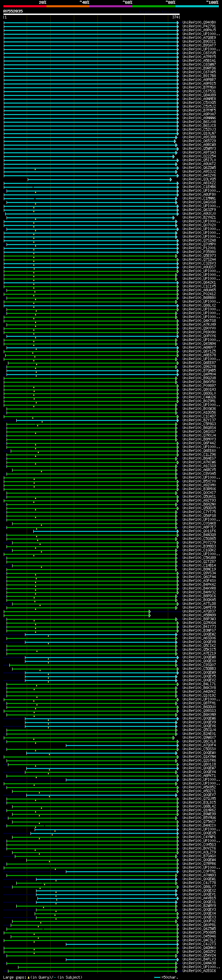Select the UniRef100_P02412 label
This screenshot has height=980, width=222.
(x=199, y=294)
